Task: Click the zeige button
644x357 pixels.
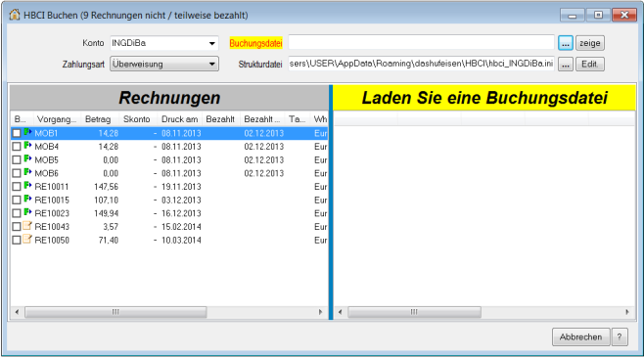Action: pyautogui.click(x=590, y=43)
